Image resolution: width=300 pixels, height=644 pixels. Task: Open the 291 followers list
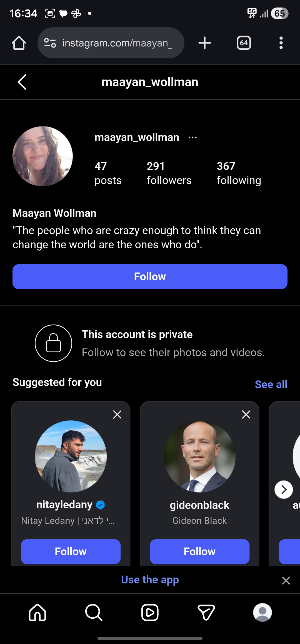pos(169,173)
